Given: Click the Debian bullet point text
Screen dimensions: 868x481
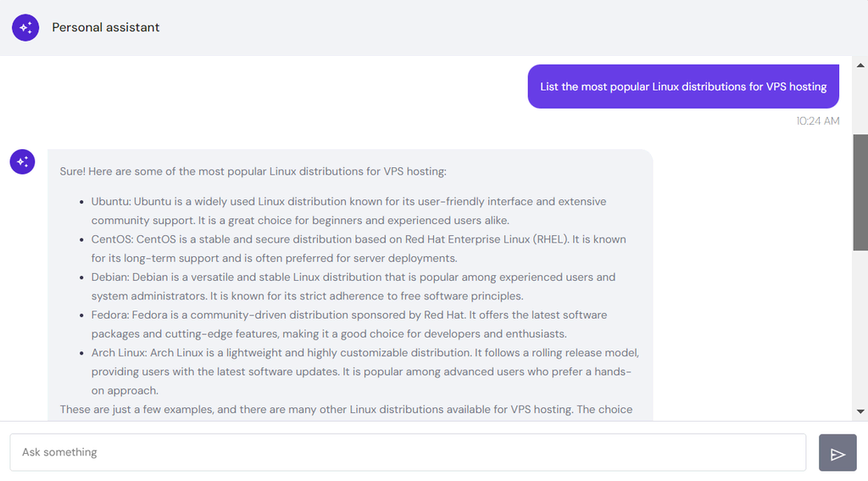Looking at the screenshot, I should tap(353, 287).
